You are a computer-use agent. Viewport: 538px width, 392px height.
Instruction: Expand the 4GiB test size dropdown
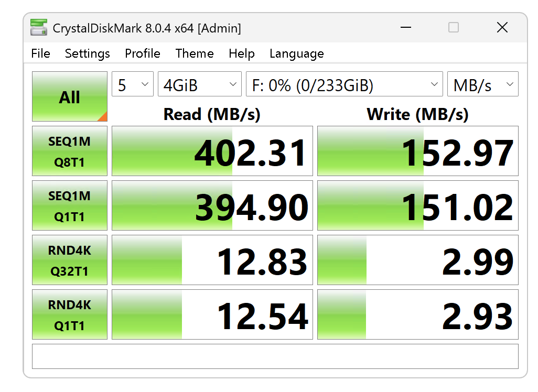point(199,84)
